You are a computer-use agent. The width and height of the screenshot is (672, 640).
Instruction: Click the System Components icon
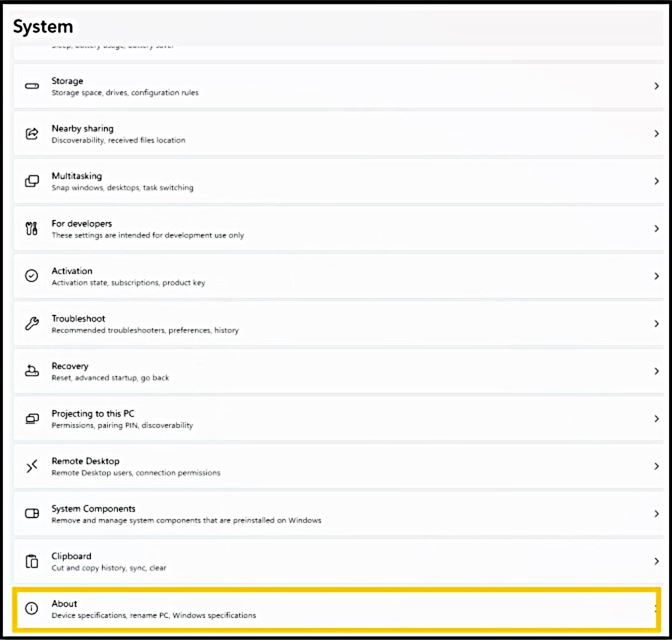click(32, 513)
